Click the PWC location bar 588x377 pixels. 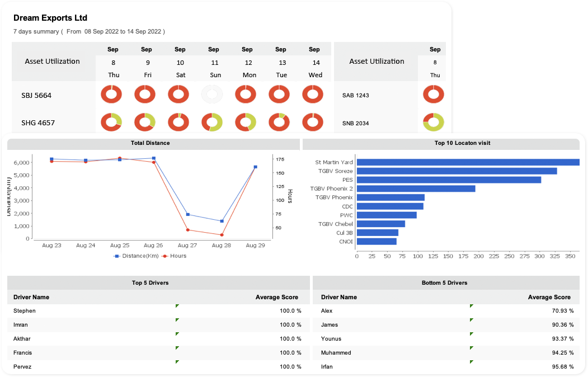pos(387,215)
